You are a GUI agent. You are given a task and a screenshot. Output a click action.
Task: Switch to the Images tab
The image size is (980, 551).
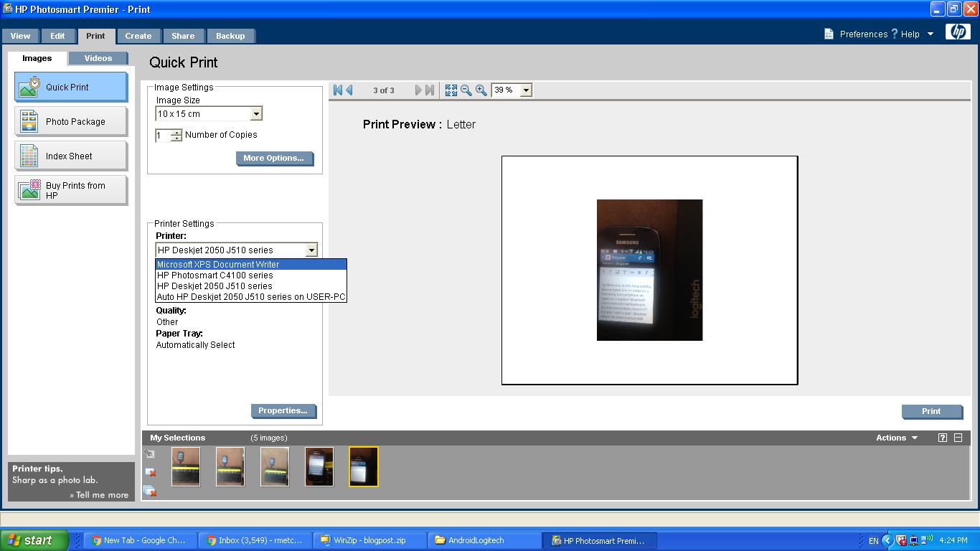click(x=37, y=58)
